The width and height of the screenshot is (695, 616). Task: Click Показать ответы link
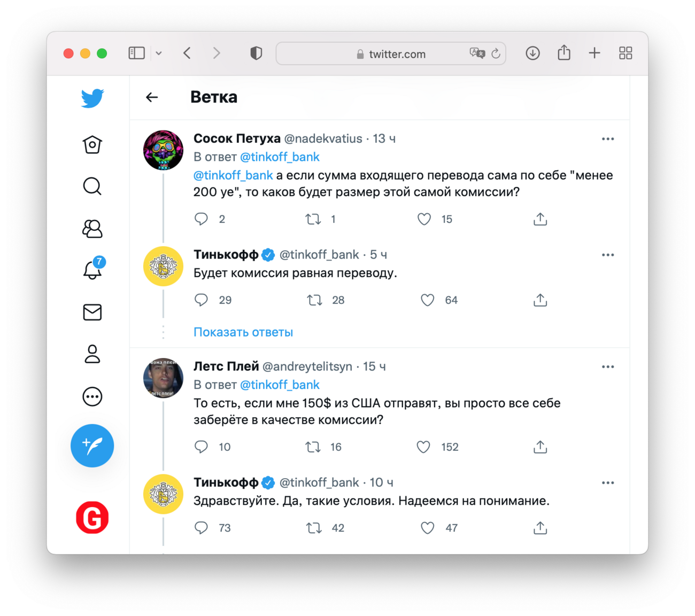[x=243, y=332]
